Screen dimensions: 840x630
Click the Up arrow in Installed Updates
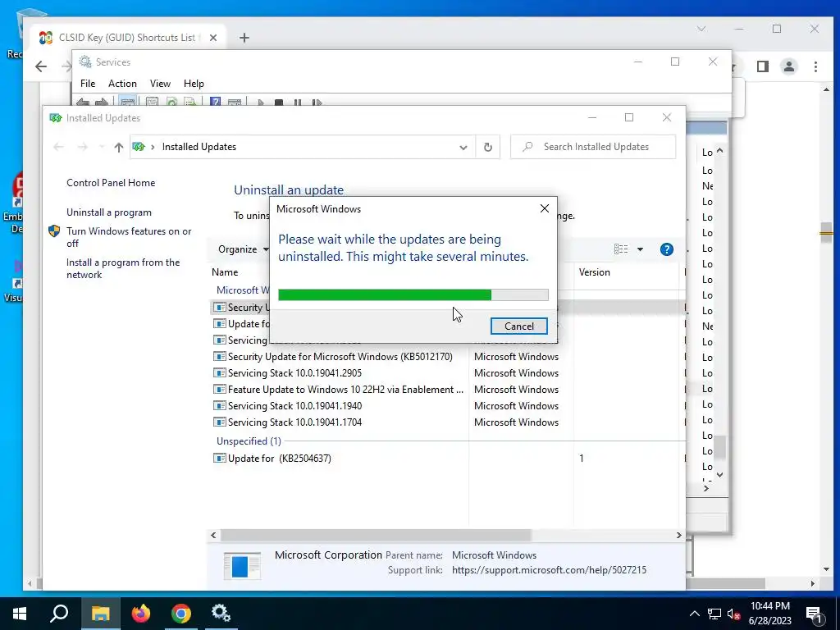(118, 148)
